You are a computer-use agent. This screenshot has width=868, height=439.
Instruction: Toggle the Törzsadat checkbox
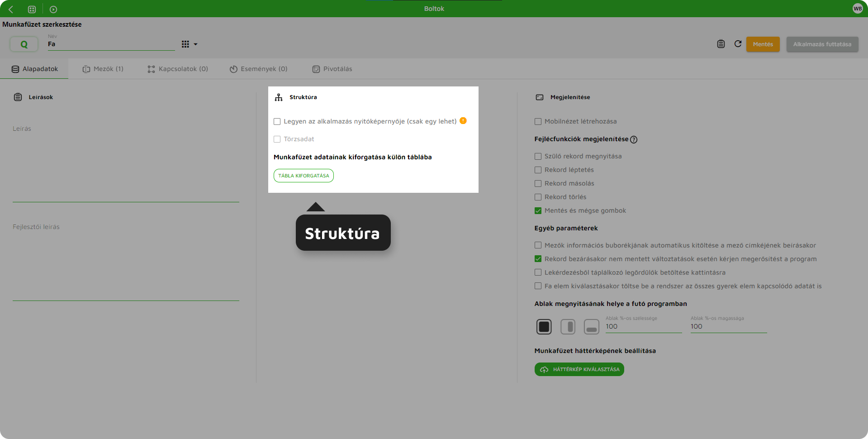(x=277, y=139)
